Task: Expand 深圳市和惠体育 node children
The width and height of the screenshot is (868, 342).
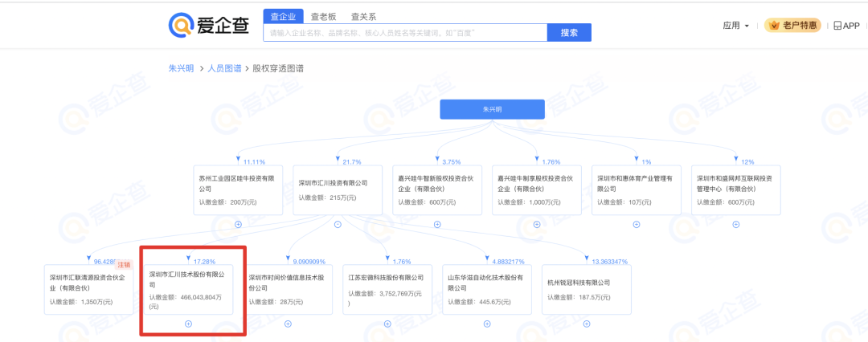Action: (x=636, y=224)
